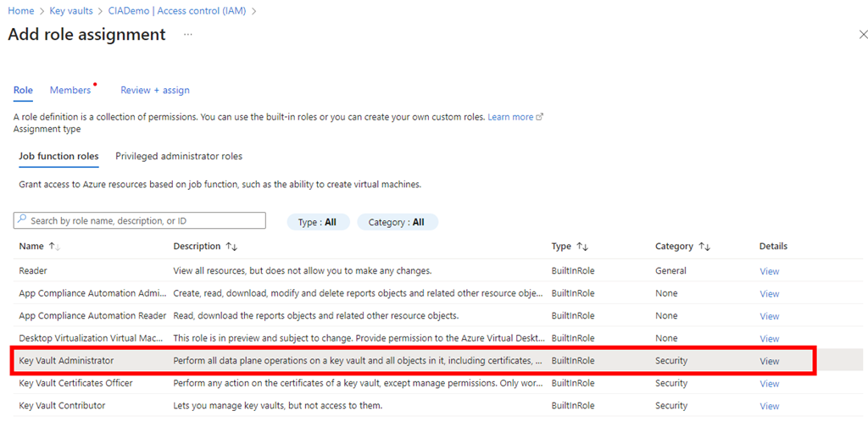Switch to the Members tab

70,91
